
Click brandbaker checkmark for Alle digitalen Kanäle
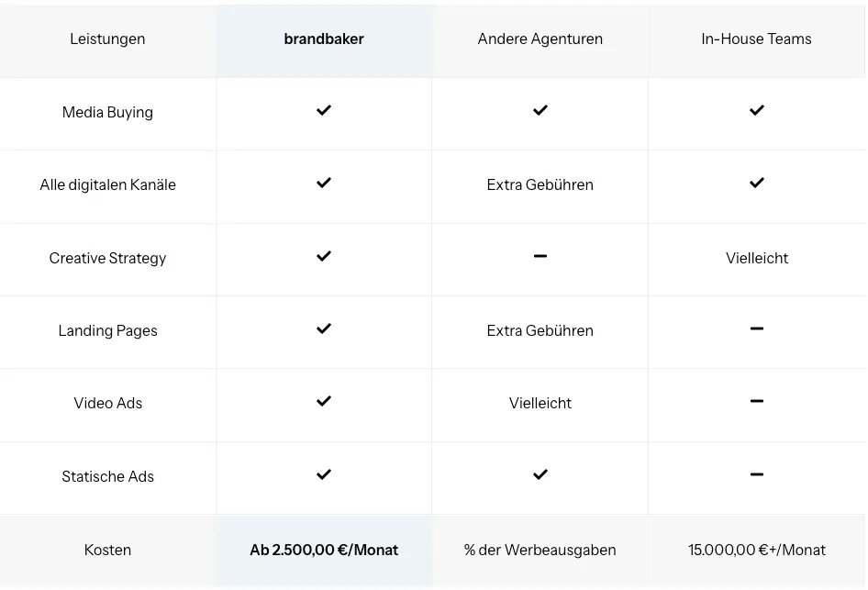tap(324, 183)
